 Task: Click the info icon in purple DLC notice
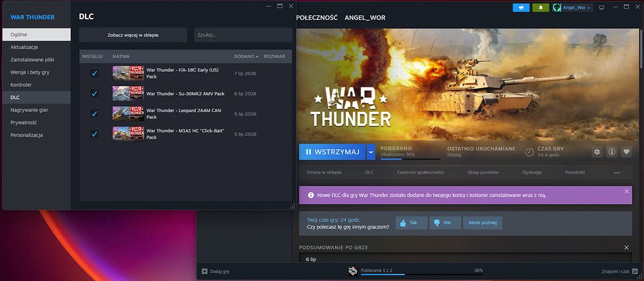[311, 195]
